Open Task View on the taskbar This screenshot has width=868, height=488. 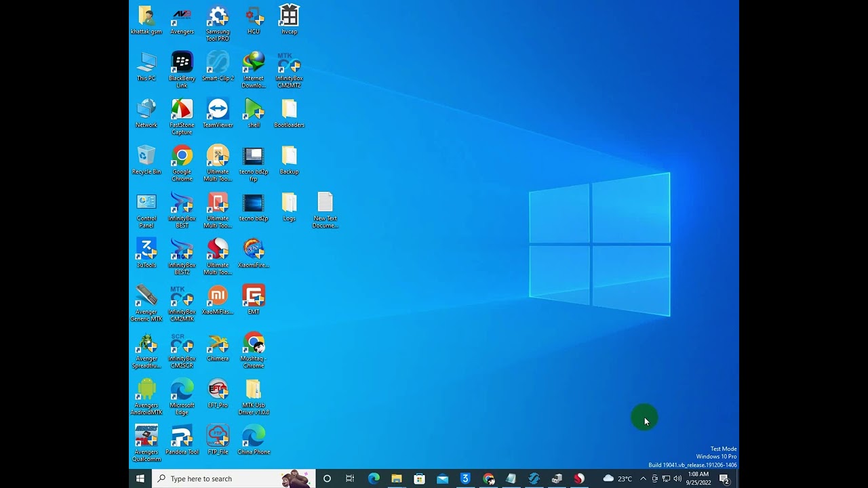click(x=350, y=479)
